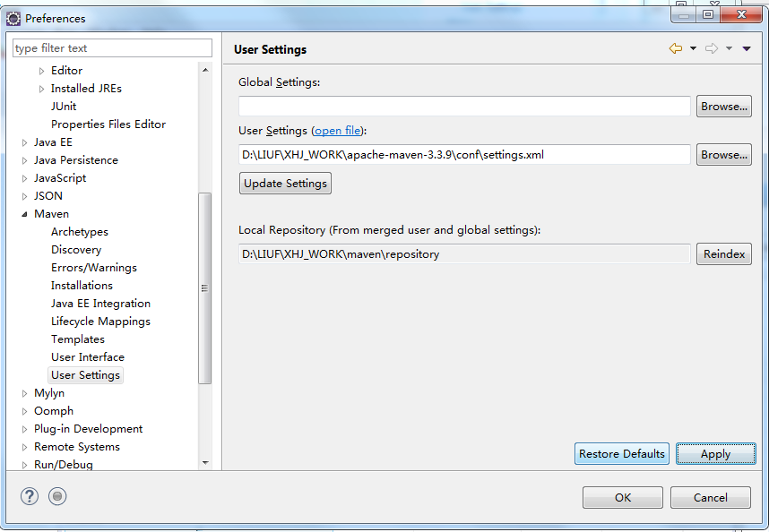Image resolution: width=769 pixels, height=532 pixels.
Task: Expand the Java EE category
Action: click(24, 142)
